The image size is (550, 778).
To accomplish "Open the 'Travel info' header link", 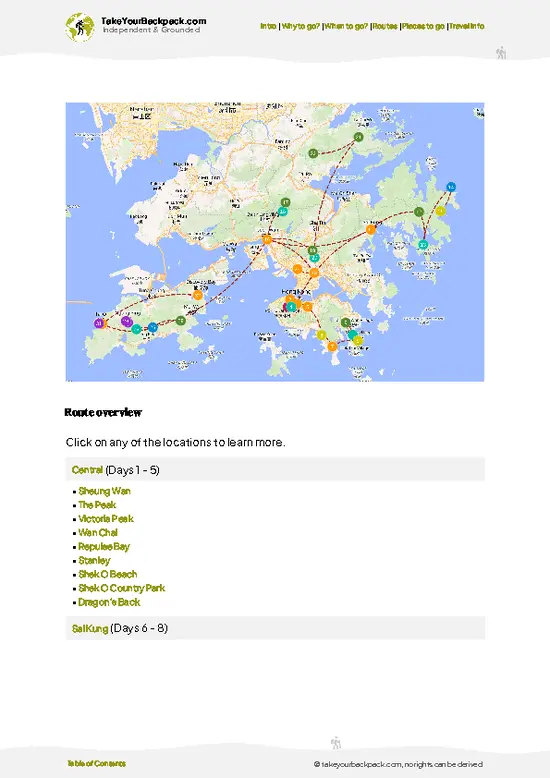I will (x=467, y=26).
